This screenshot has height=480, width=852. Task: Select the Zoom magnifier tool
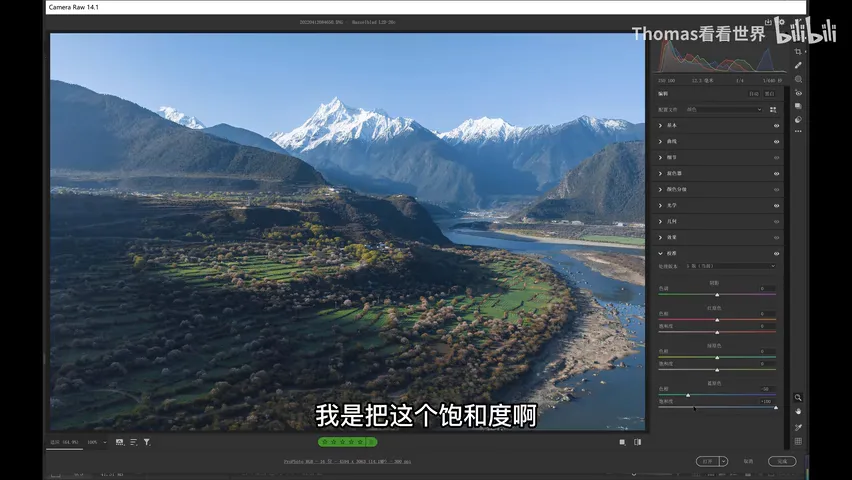click(x=798, y=398)
